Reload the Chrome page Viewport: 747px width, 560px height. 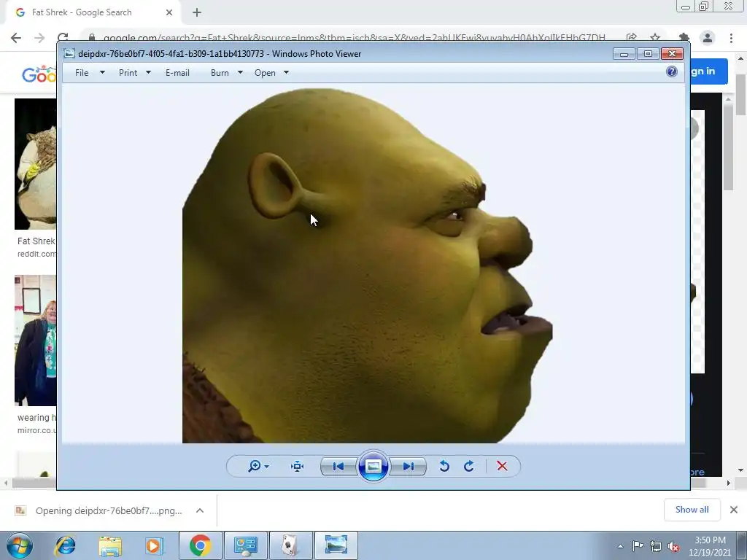[63, 38]
